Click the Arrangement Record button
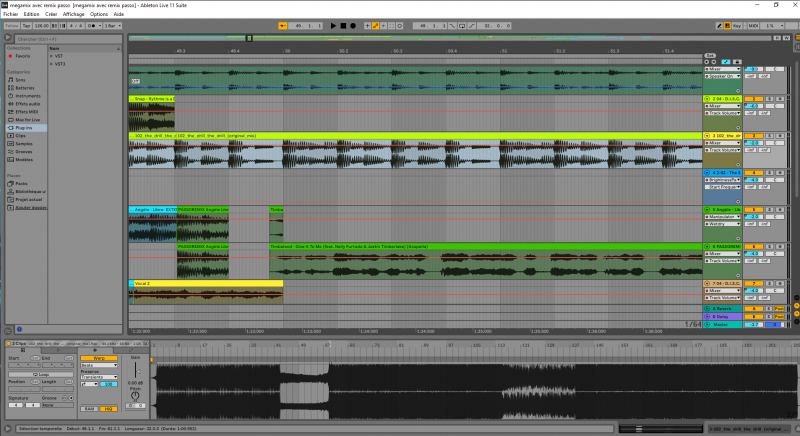The image size is (800, 436). [354, 25]
